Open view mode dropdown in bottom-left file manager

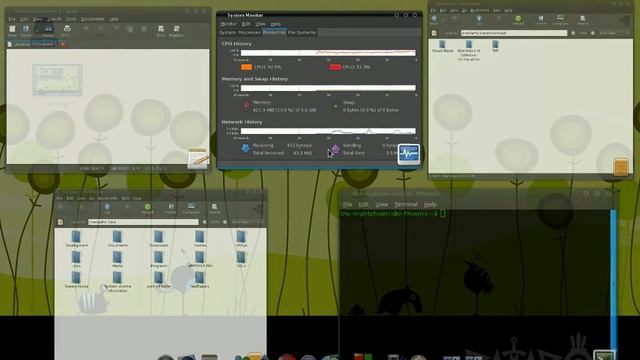246,222
